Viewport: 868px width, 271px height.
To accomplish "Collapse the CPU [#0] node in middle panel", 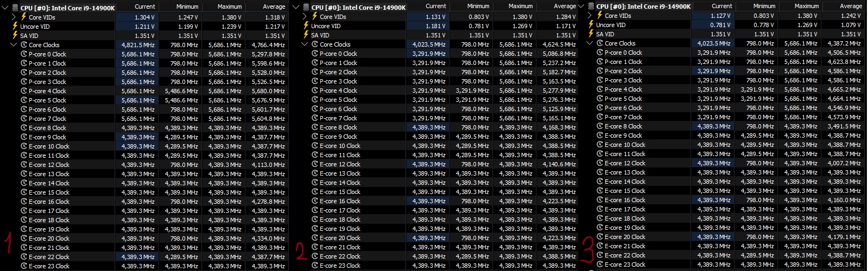I will click(x=296, y=7).
